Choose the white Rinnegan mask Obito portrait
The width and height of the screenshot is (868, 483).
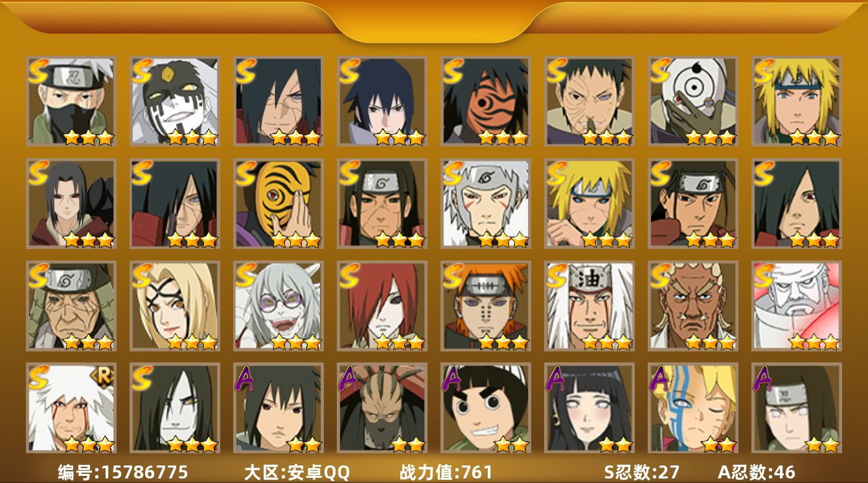(693, 100)
